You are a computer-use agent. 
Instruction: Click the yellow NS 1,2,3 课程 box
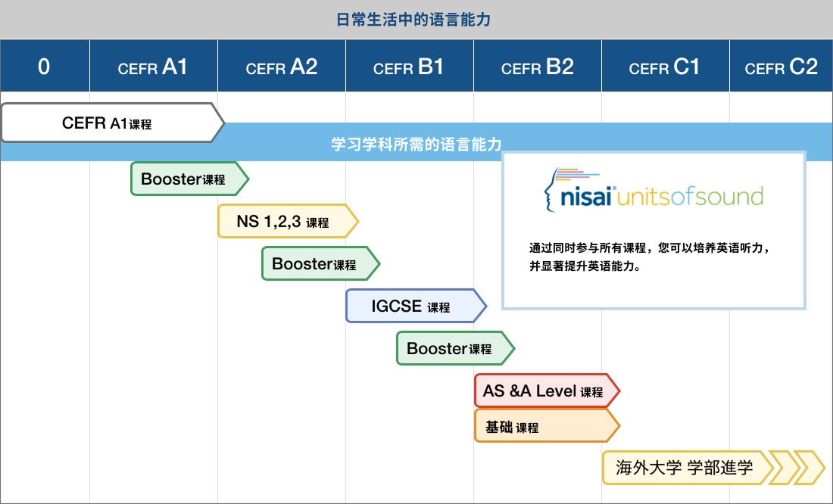(x=282, y=222)
